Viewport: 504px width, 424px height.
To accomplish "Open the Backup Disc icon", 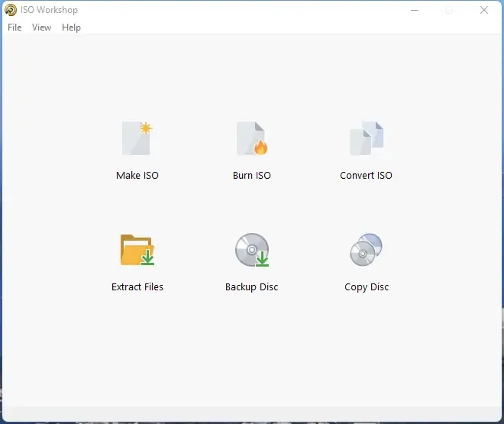I will [x=252, y=250].
